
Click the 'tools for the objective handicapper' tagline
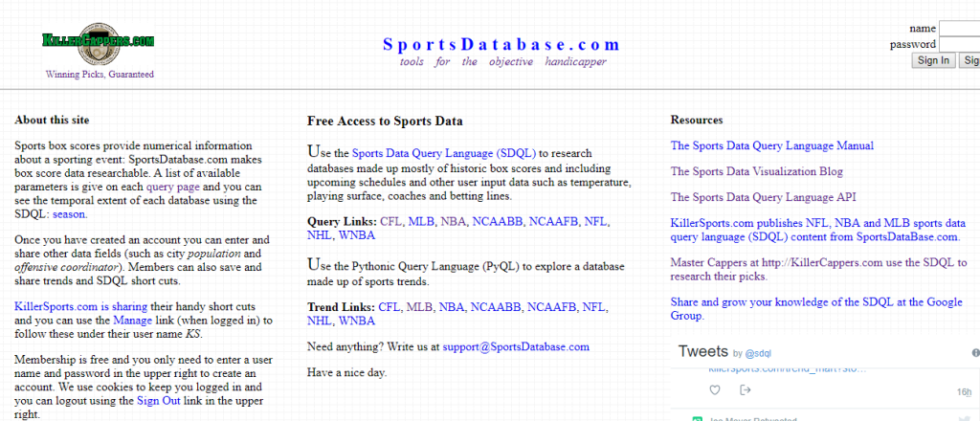(503, 62)
